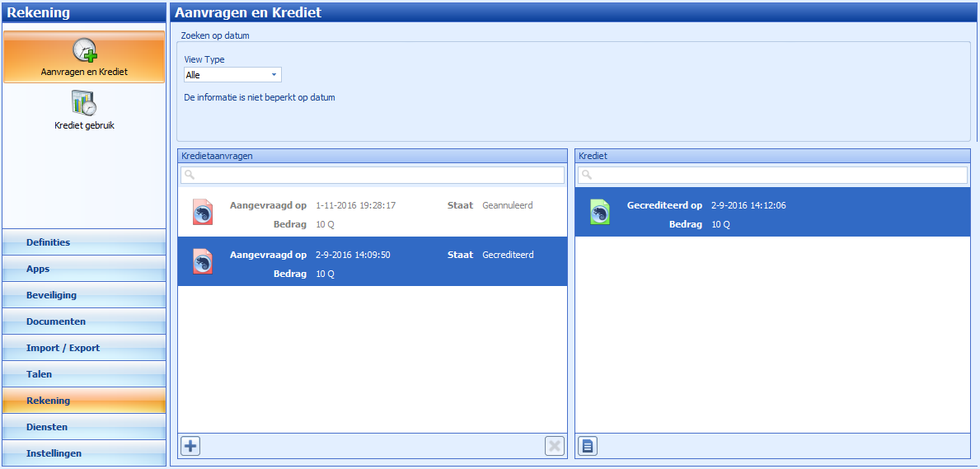980x469 pixels.
Task: Focus the Krediet panel search field
Action: [x=772, y=175]
